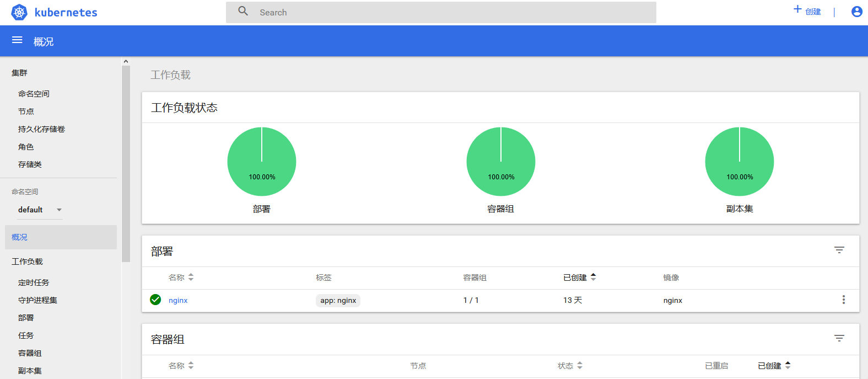This screenshot has height=379, width=868.
Task: Open 容器组 in sidebar
Action: pyautogui.click(x=30, y=353)
